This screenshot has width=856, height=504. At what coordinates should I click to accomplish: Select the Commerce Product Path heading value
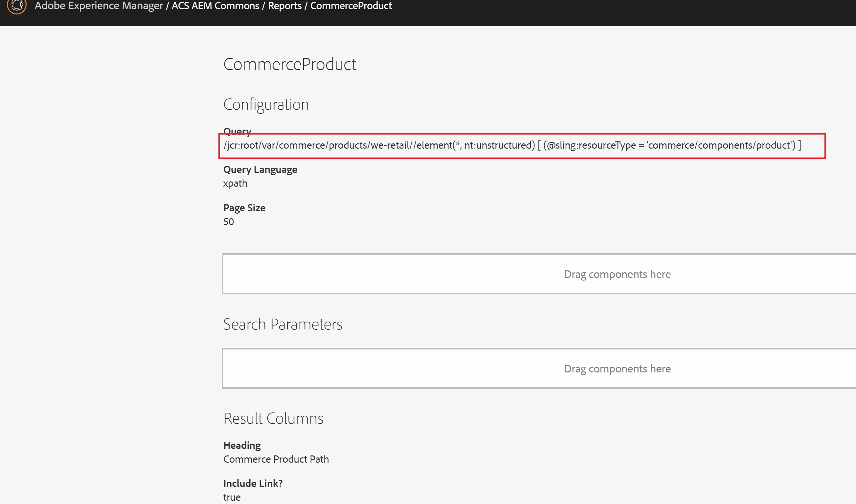point(276,459)
